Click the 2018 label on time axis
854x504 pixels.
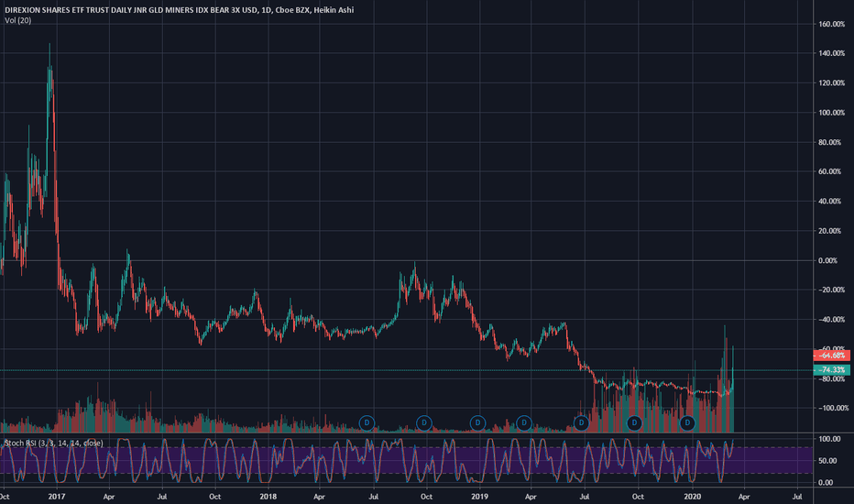point(268,497)
